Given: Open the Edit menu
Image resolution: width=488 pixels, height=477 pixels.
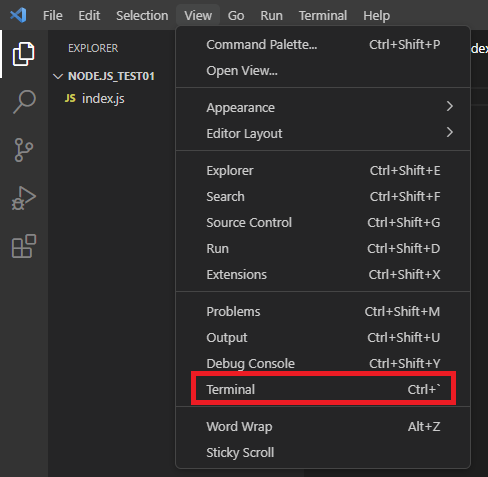Looking at the screenshot, I should click(x=89, y=16).
